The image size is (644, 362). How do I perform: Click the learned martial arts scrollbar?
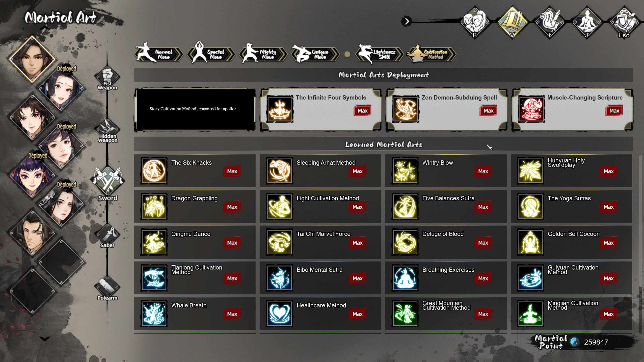pyautogui.click(x=640, y=244)
